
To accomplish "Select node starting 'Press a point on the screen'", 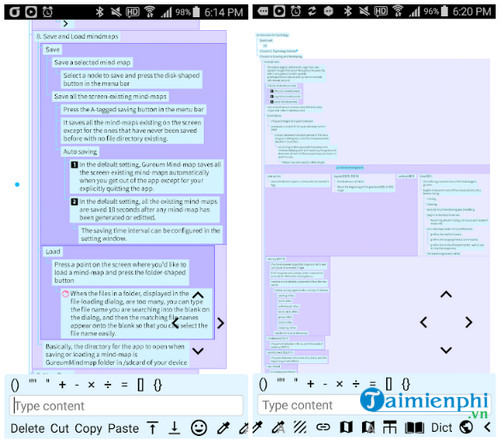I will [x=120, y=272].
